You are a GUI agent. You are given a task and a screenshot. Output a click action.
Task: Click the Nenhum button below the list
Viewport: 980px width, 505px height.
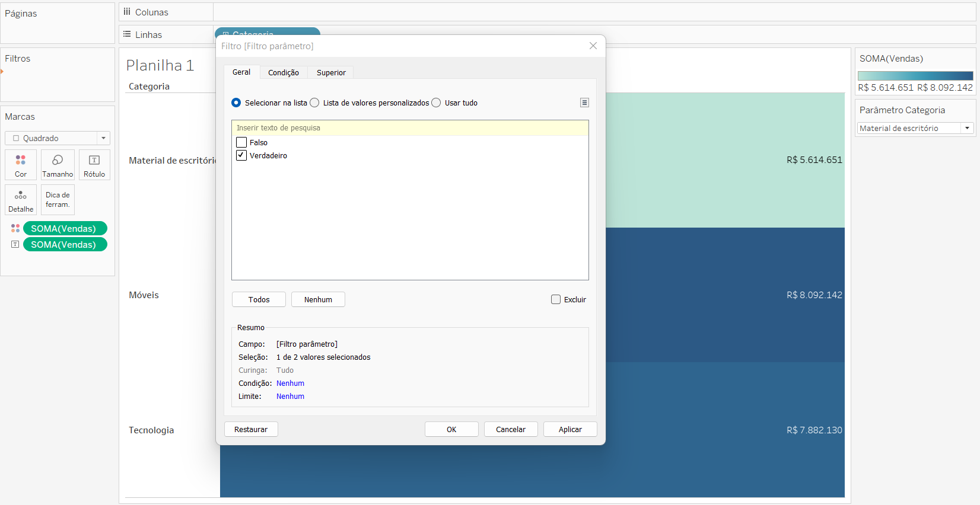(x=318, y=299)
